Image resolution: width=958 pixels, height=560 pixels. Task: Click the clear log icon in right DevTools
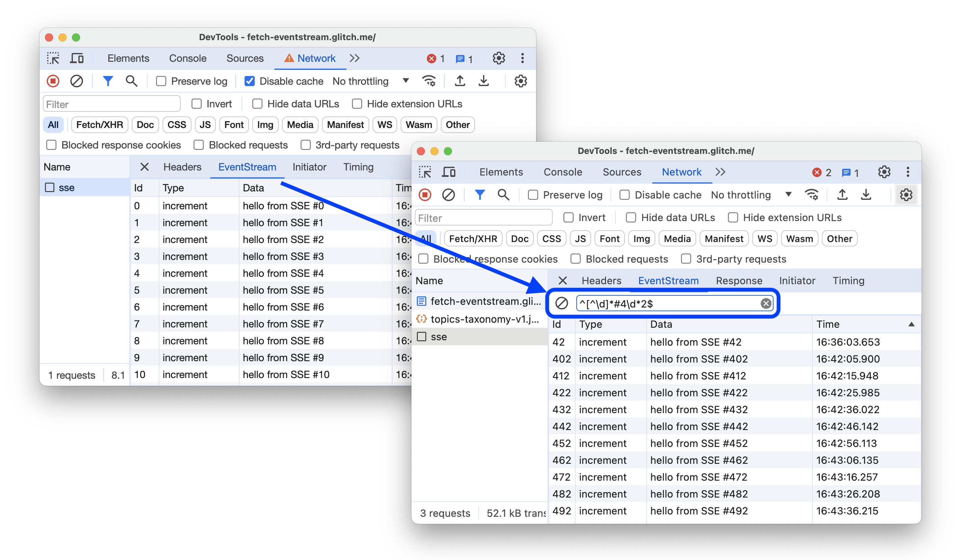(x=448, y=195)
